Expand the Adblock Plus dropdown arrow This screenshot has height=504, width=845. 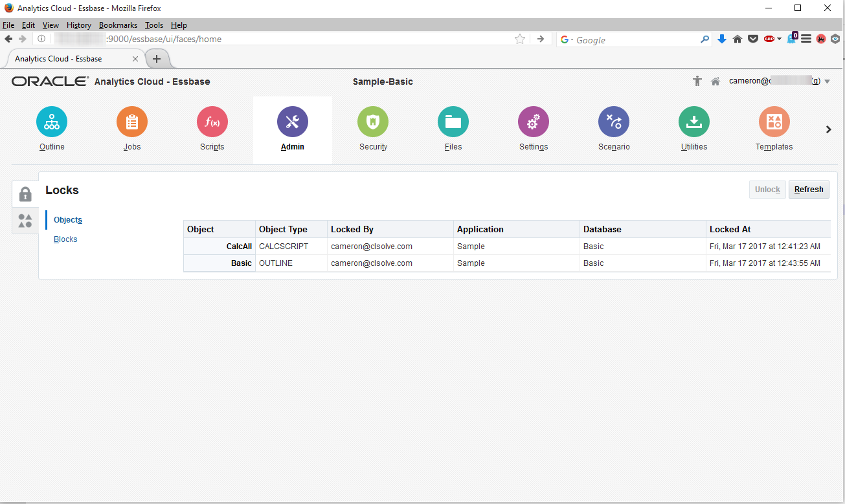779,39
